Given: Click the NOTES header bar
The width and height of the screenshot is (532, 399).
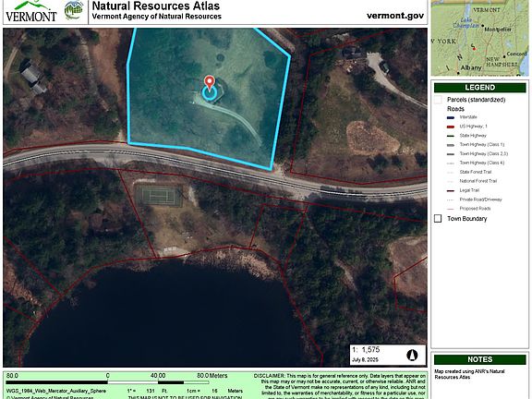Looking at the screenshot, I should [479, 359].
